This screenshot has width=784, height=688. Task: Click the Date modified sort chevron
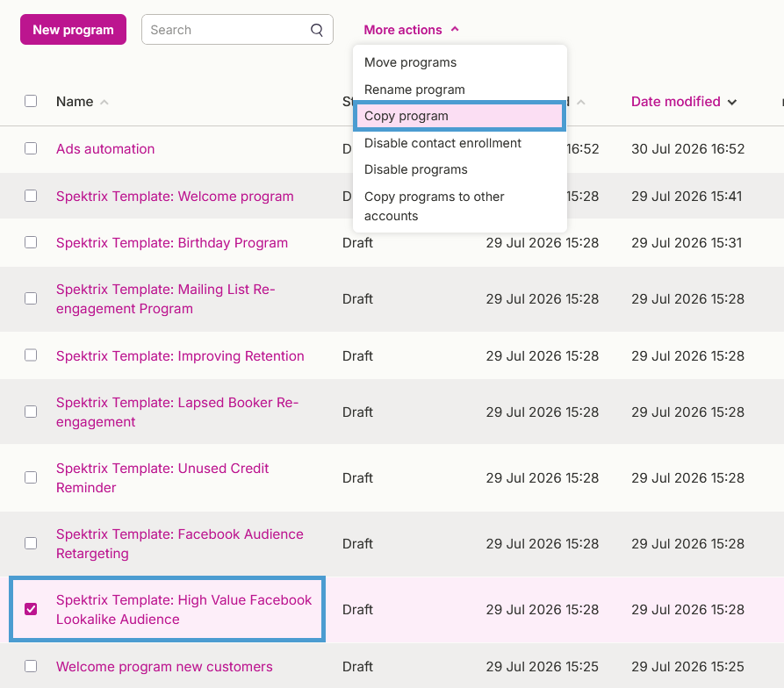click(x=732, y=103)
